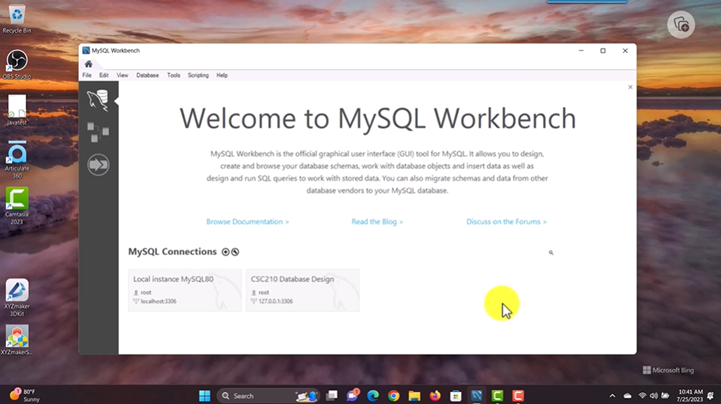Click the MySQL Workbench taskbar icon
The height and width of the screenshot is (404, 721).
pos(476,396)
